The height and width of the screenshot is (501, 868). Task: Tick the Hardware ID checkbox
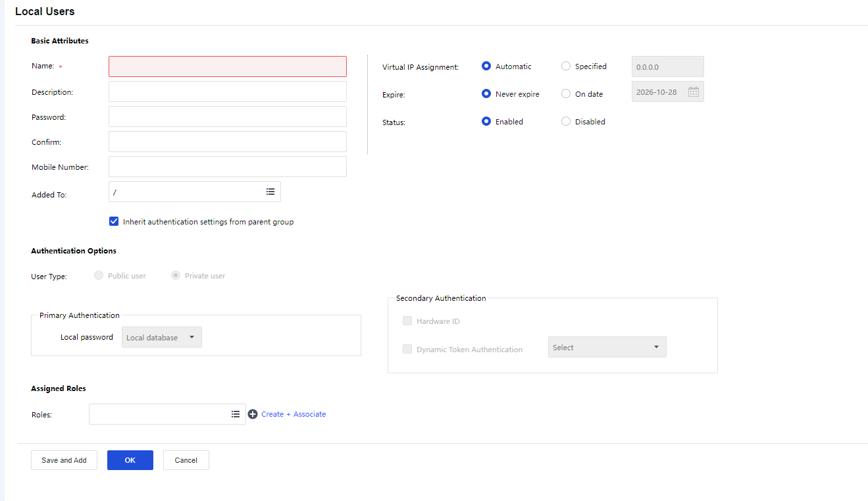tap(407, 321)
